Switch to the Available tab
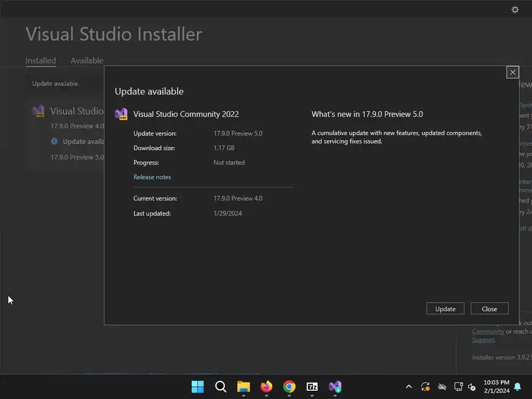The image size is (532, 399). tap(87, 60)
